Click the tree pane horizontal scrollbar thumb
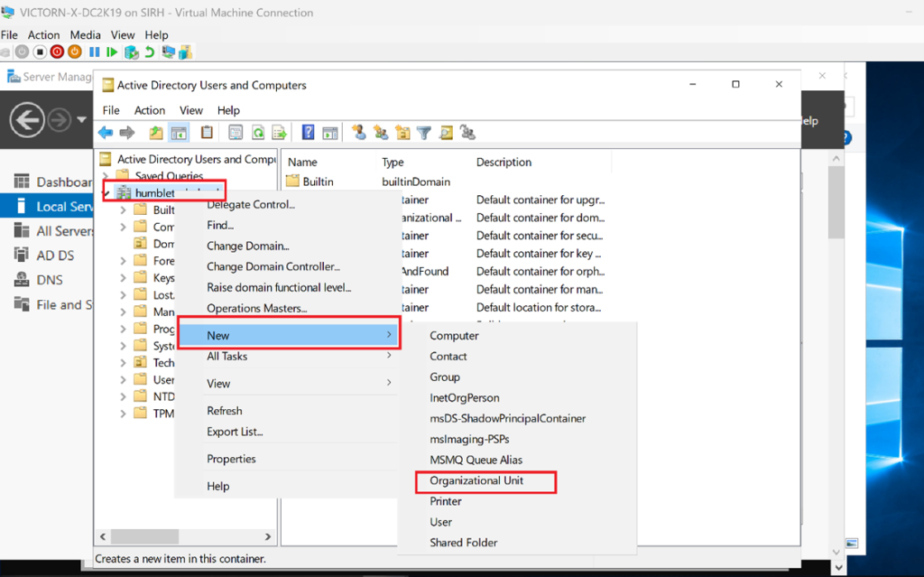Image resolution: width=924 pixels, height=577 pixels. tap(145, 536)
